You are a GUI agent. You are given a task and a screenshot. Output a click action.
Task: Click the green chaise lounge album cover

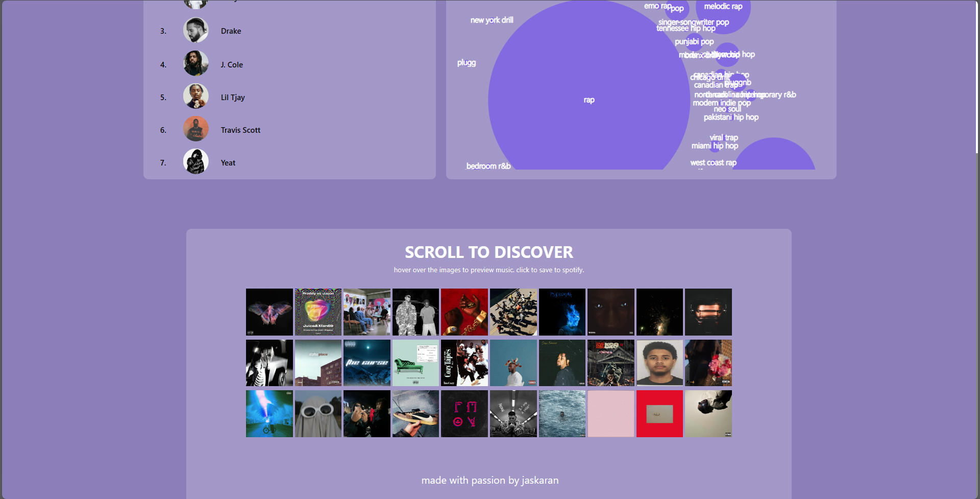[415, 363]
